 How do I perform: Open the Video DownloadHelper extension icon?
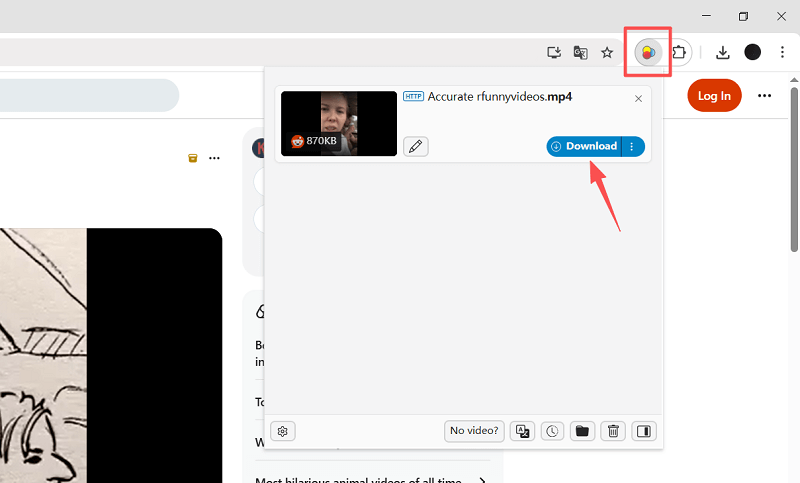(648, 52)
